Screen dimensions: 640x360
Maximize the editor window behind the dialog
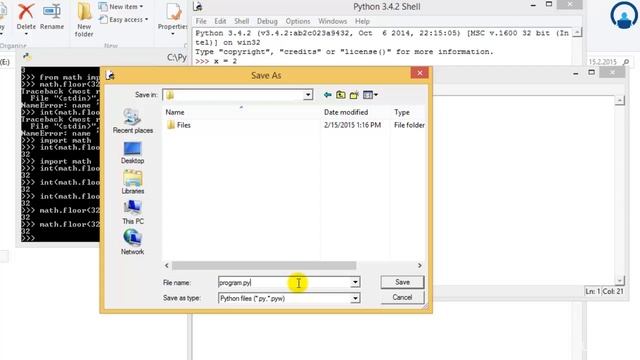pyautogui.click(x=591, y=73)
